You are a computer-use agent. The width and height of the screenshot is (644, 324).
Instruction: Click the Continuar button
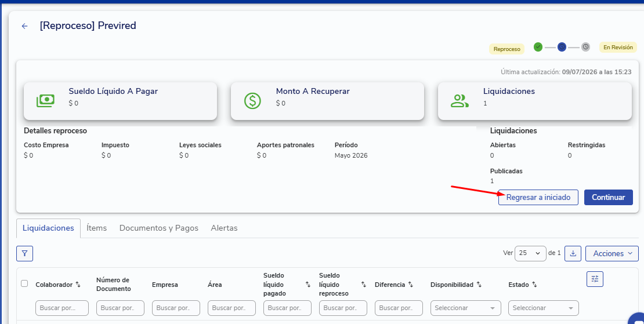pyautogui.click(x=608, y=197)
